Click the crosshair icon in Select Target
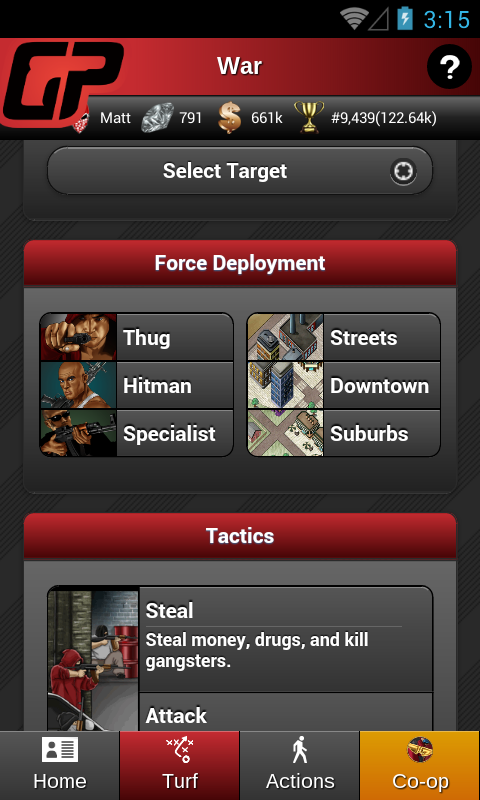 403,171
